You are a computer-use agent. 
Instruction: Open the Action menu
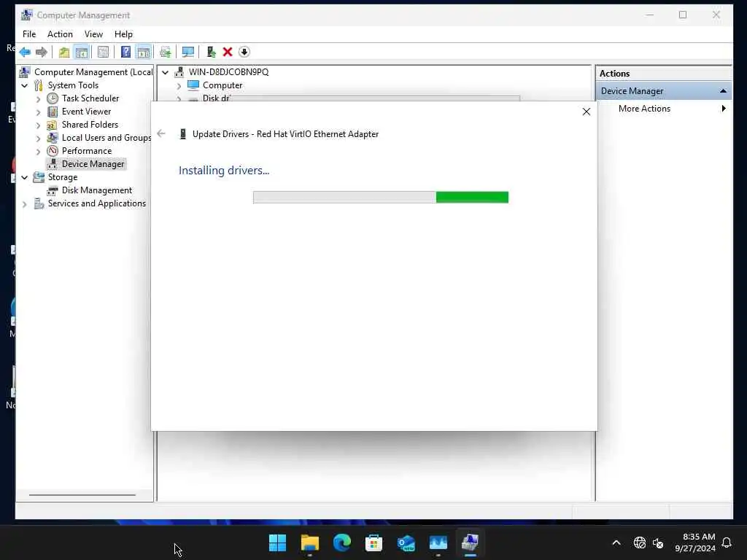coord(60,34)
